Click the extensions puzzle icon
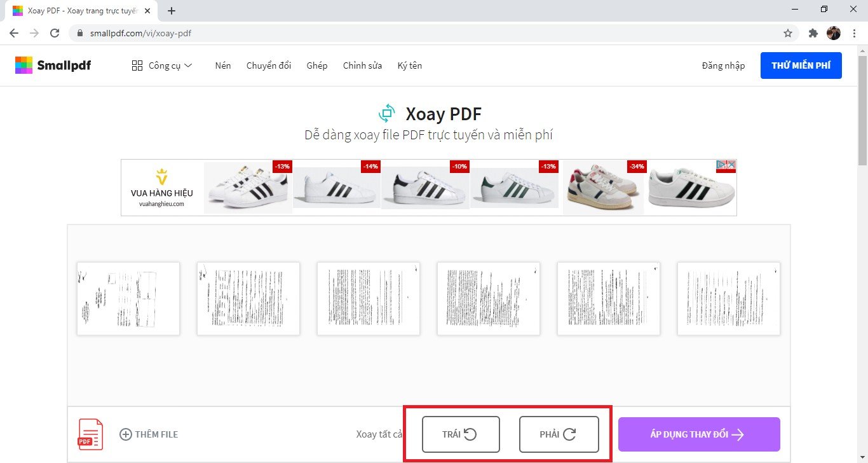Image resolution: width=868 pixels, height=463 pixels. (813, 32)
